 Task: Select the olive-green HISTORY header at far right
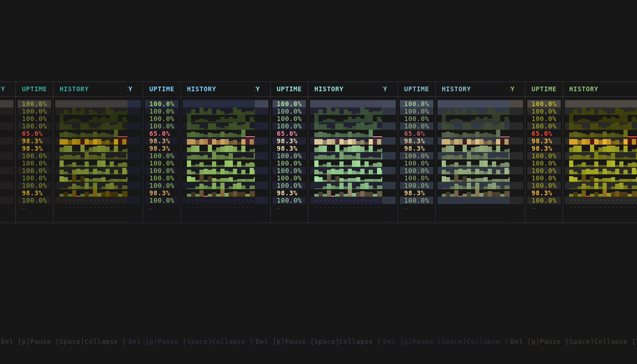584,89
